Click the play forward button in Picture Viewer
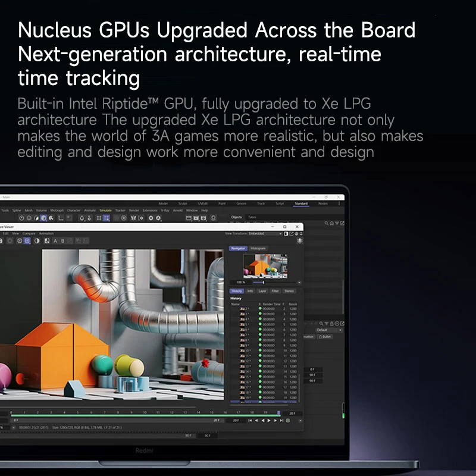This screenshot has width=476, height=476. coord(270,421)
